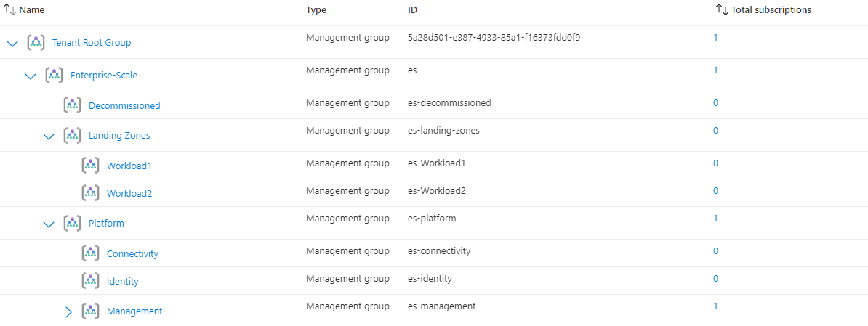This screenshot has width=868, height=326.
Task: Open the Workload2 management group link
Action: [x=129, y=194]
